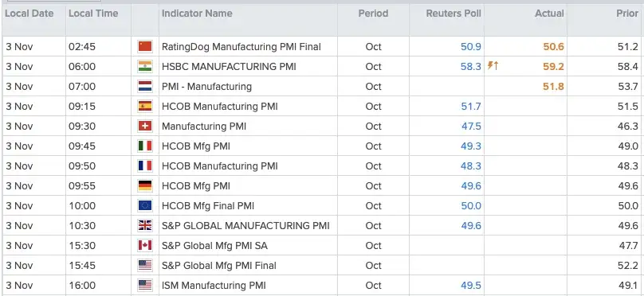Select Prior value 52.2

click(x=628, y=266)
